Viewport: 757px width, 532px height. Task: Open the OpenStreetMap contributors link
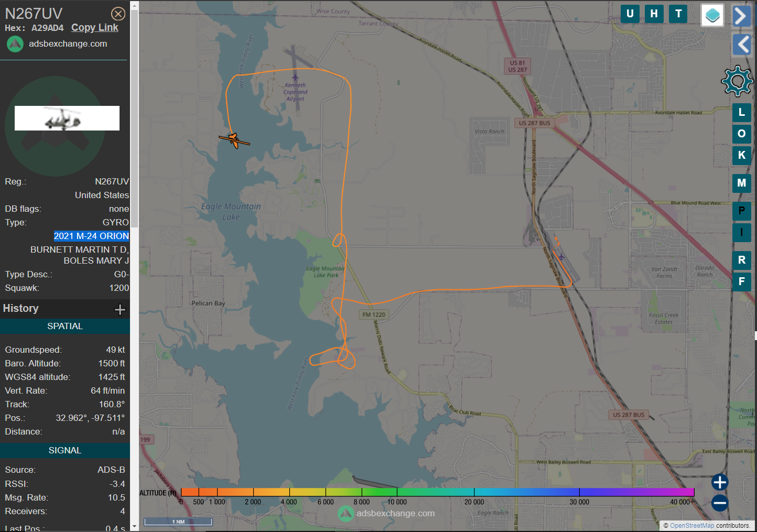[x=692, y=526]
